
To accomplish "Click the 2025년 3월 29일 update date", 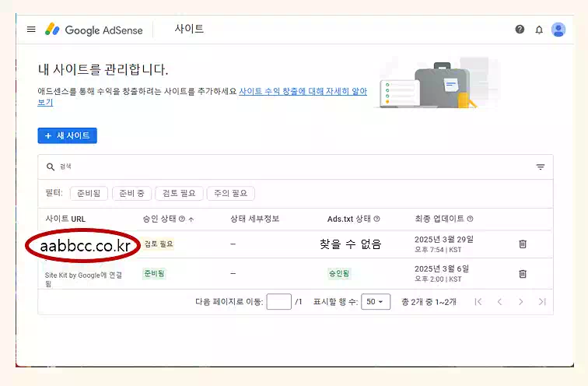I will click(x=444, y=240).
